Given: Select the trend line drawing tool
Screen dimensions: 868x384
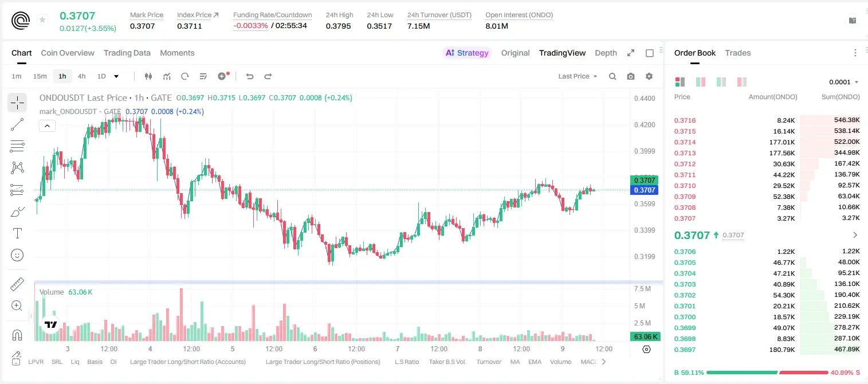Looking at the screenshot, I should 17,124.
